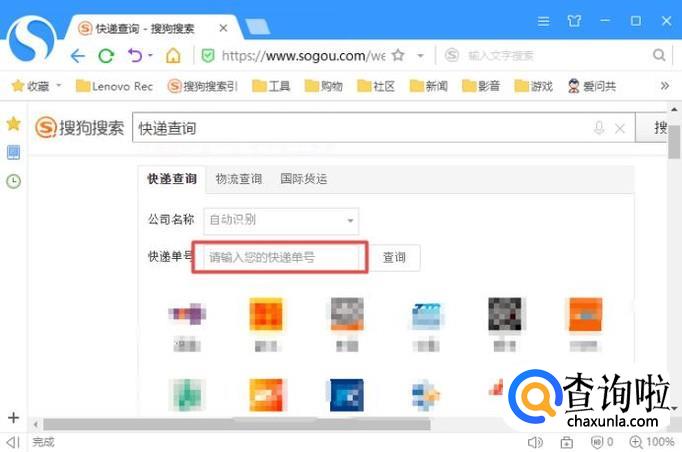Select the black-gray courier logo
This screenshot has height=452, width=682.
[x=505, y=314]
